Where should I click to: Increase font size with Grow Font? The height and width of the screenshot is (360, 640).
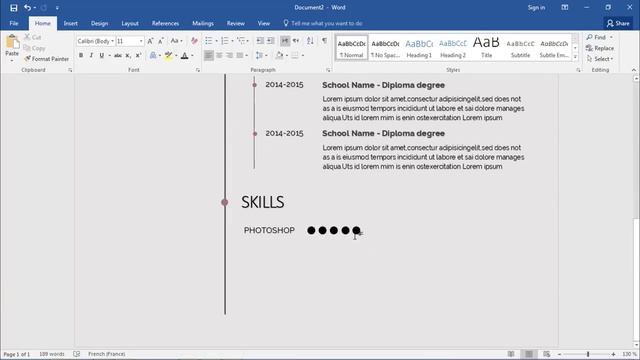150,41
